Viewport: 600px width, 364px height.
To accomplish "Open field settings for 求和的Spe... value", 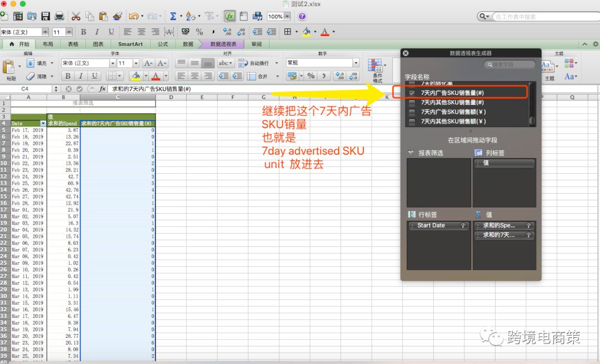I will pos(528,226).
